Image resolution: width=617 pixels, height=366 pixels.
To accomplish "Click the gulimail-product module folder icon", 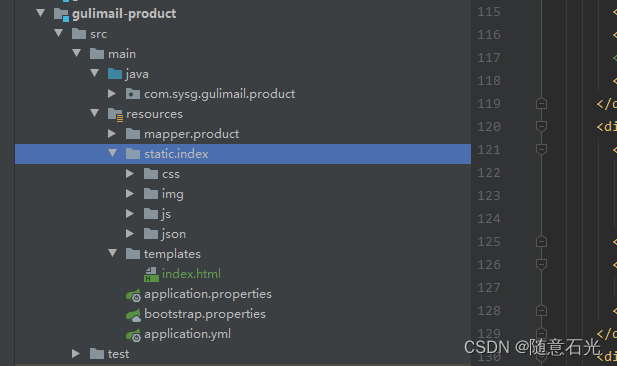I will pos(61,14).
